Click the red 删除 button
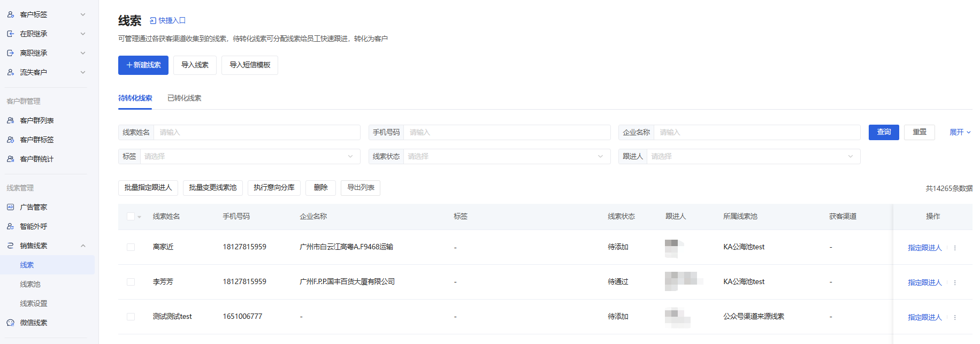The width and height of the screenshot is (980, 344). coord(320,188)
